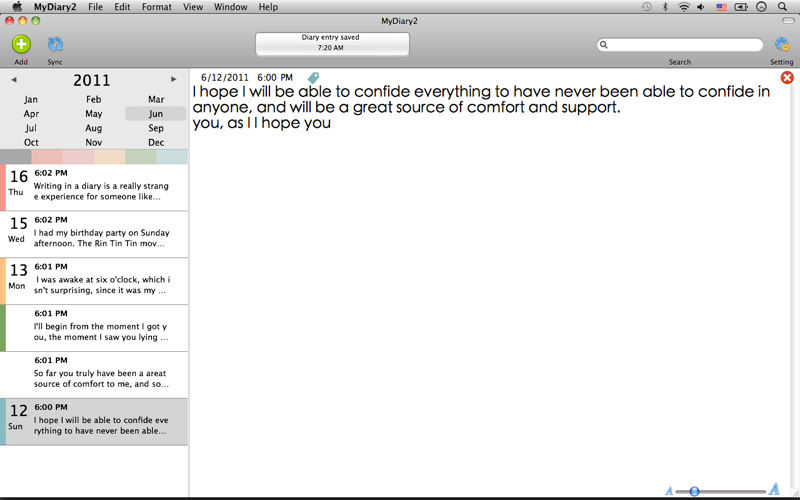The image size is (800, 500).
Task: Open the Thu 16 diary entry
Action: [95, 187]
